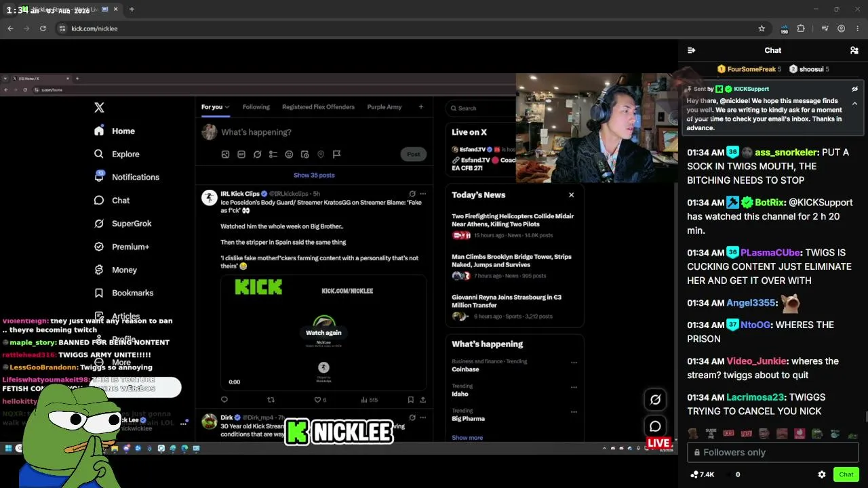Collapse the Kick chat panel
The width and height of the screenshot is (868, 488).
691,50
